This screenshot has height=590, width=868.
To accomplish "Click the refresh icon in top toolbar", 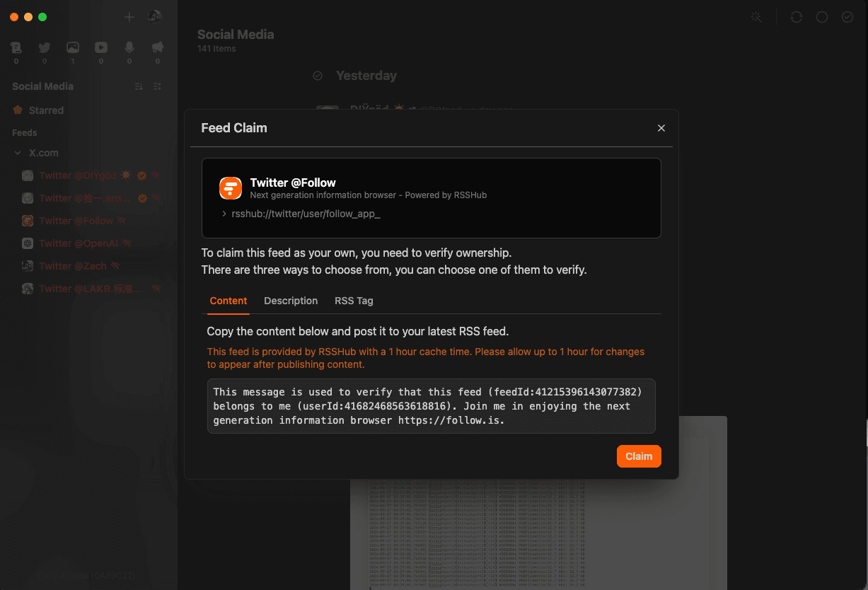I will (x=797, y=17).
